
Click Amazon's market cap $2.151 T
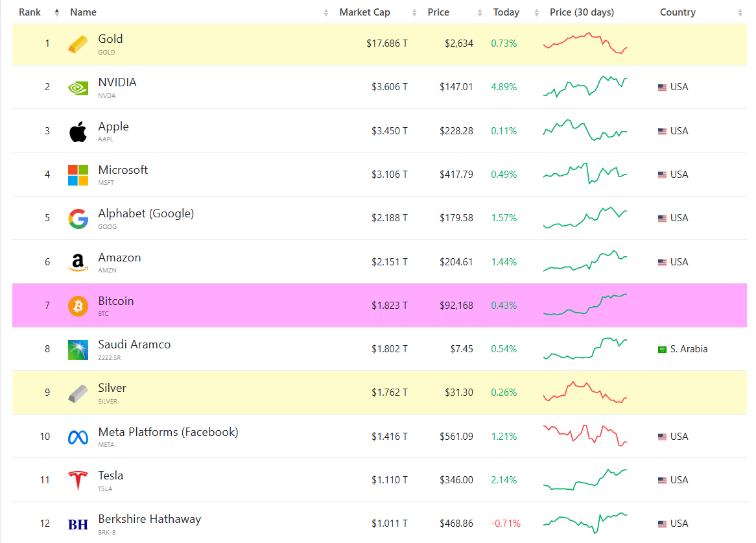coord(390,262)
